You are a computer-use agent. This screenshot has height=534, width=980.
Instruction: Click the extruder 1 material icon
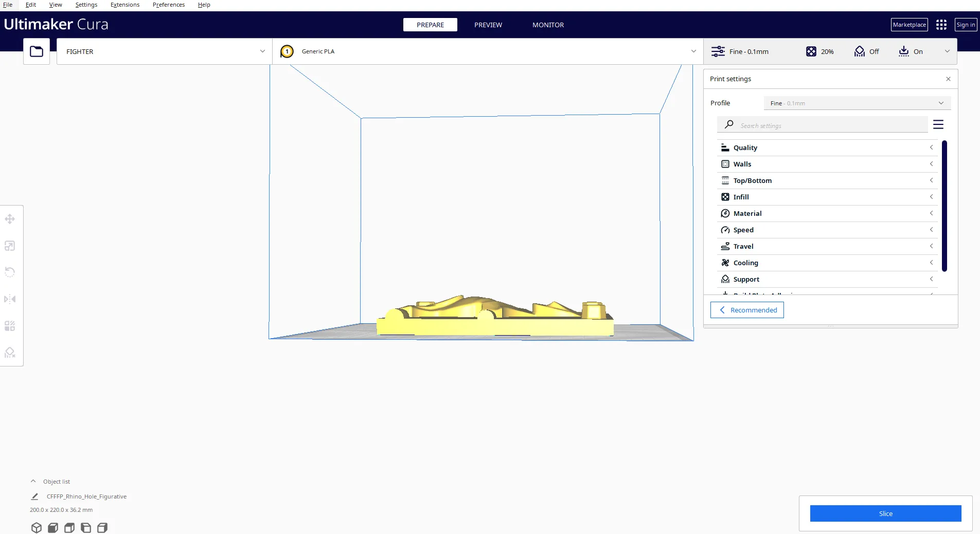(287, 51)
